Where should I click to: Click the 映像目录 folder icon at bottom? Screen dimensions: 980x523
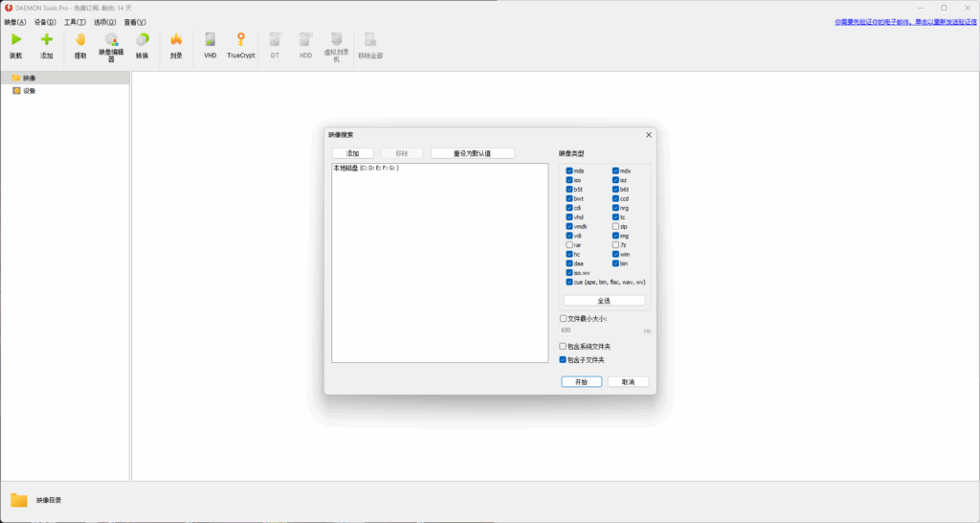19,500
